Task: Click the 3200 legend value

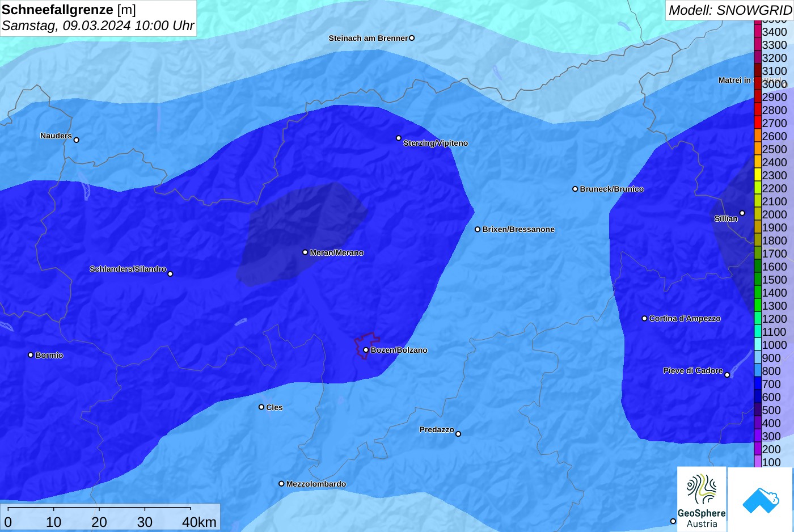Action: click(774, 58)
